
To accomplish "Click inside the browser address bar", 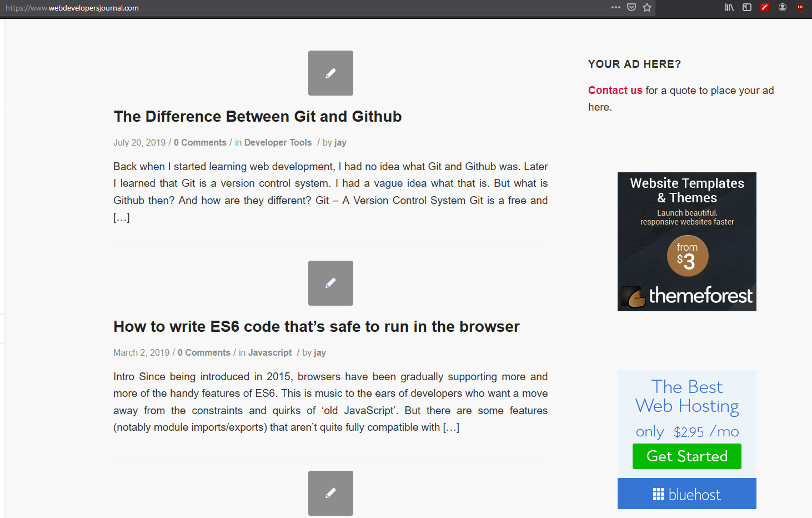I will coord(222,8).
